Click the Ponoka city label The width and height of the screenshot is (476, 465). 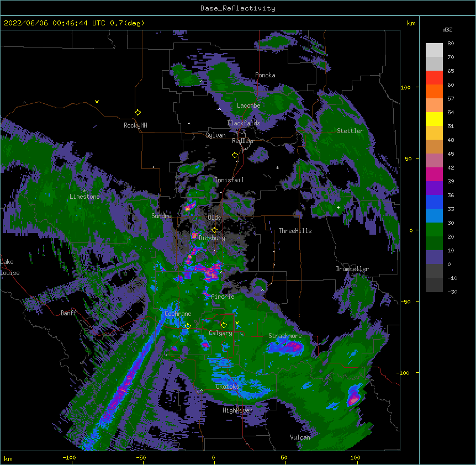(x=265, y=75)
